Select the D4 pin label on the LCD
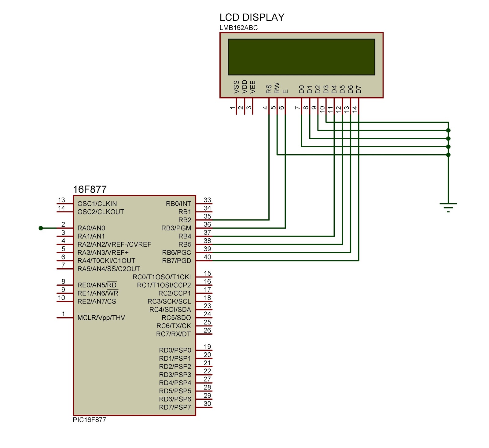This screenshot has height=448, width=489. point(334,89)
